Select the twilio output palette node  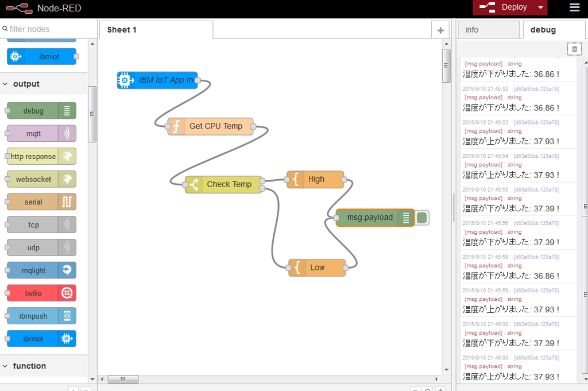41,293
